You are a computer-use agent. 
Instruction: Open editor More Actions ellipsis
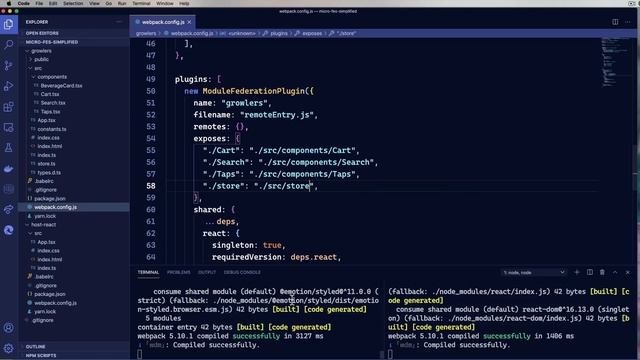[628, 22]
